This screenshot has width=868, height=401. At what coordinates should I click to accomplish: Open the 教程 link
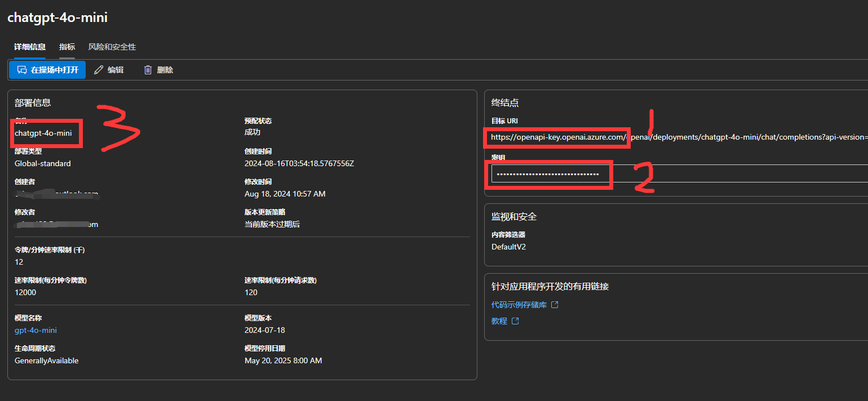click(499, 321)
